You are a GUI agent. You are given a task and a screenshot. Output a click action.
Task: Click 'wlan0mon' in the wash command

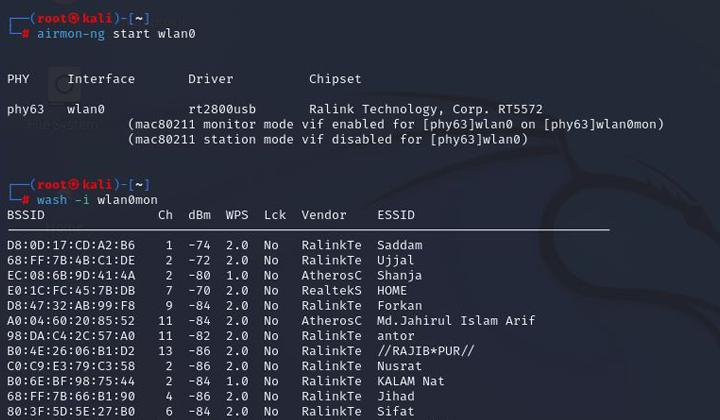pos(127,200)
